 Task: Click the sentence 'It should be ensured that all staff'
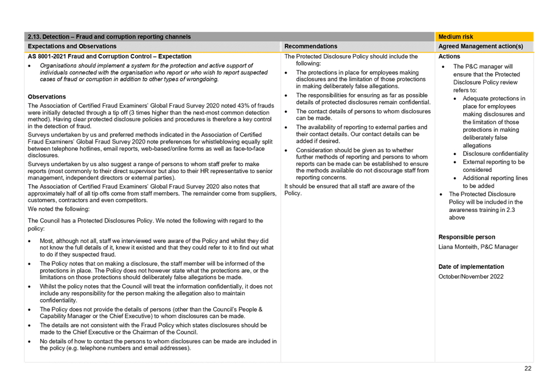point(349,190)
